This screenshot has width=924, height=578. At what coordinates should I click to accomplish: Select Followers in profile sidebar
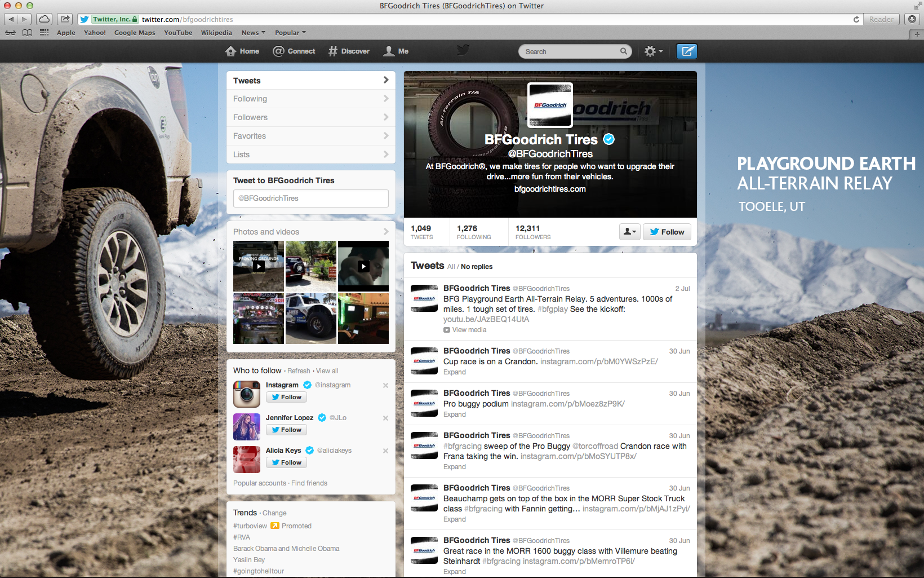pyautogui.click(x=311, y=117)
